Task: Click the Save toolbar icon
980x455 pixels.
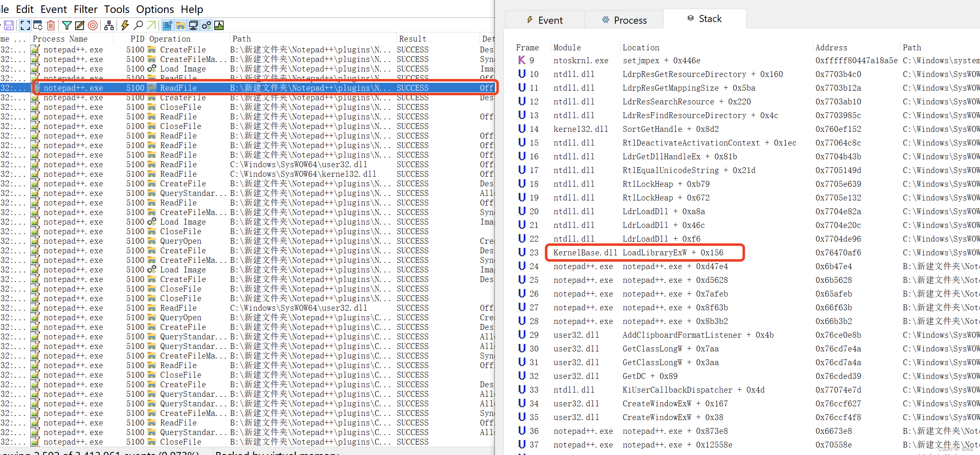Action: (x=9, y=26)
